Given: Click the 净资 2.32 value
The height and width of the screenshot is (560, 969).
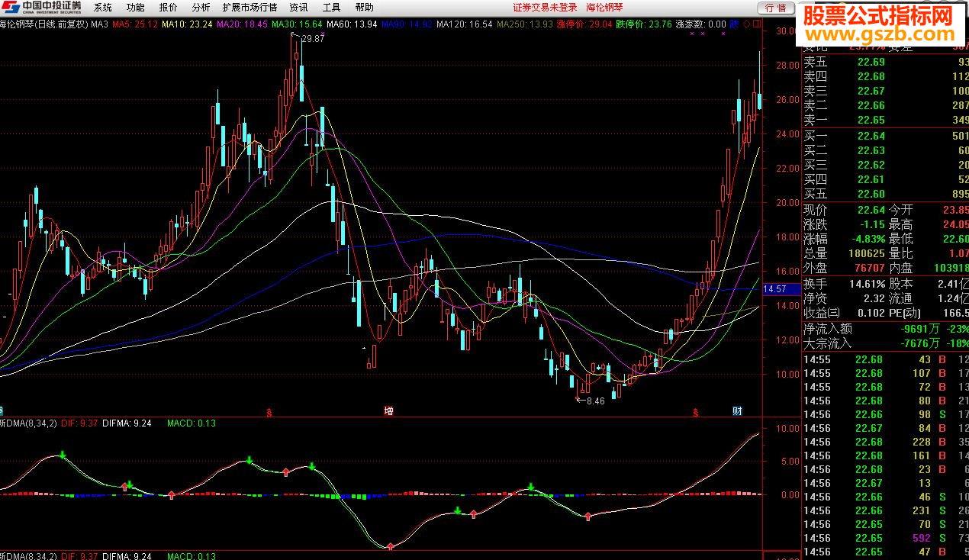Looking at the screenshot, I should click(874, 298).
